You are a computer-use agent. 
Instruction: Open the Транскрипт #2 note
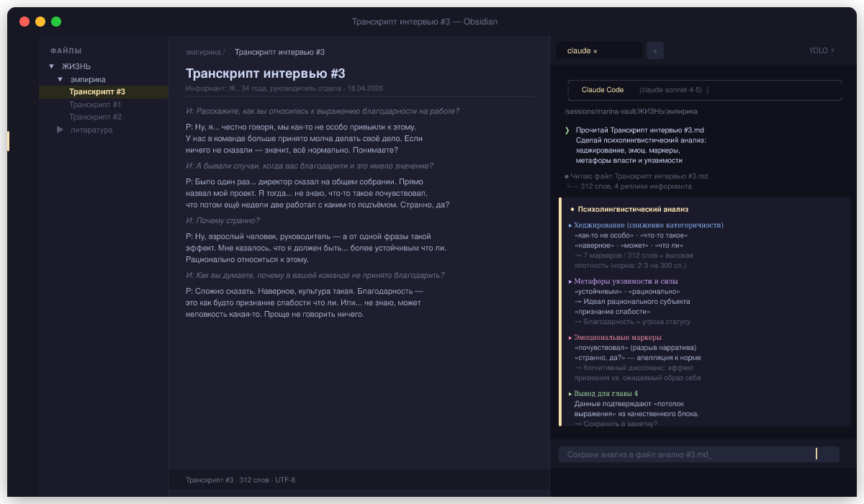click(95, 117)
